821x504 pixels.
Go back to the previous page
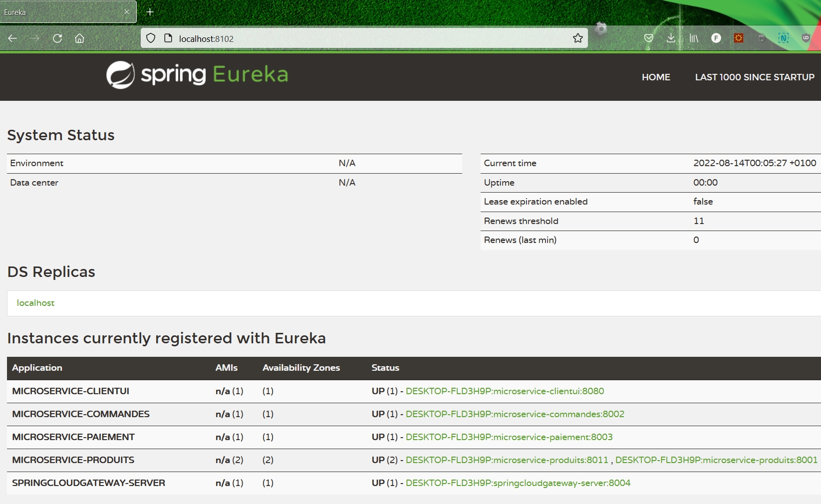tap(13, 38)
